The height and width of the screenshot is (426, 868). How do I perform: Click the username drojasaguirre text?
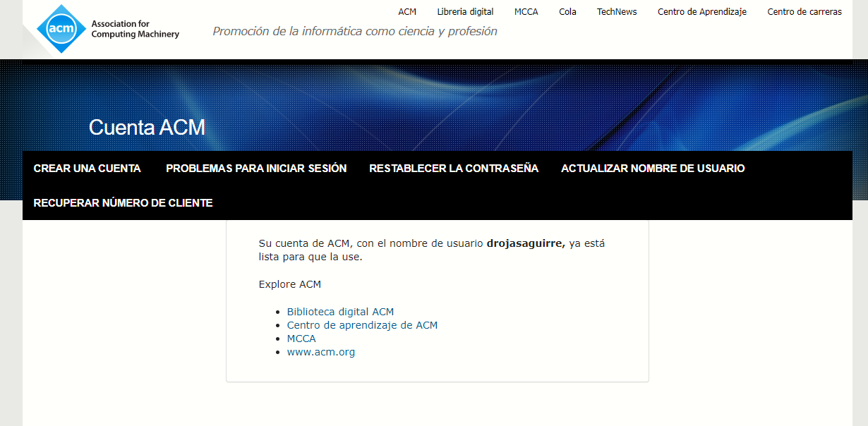[x=526, y=243]
